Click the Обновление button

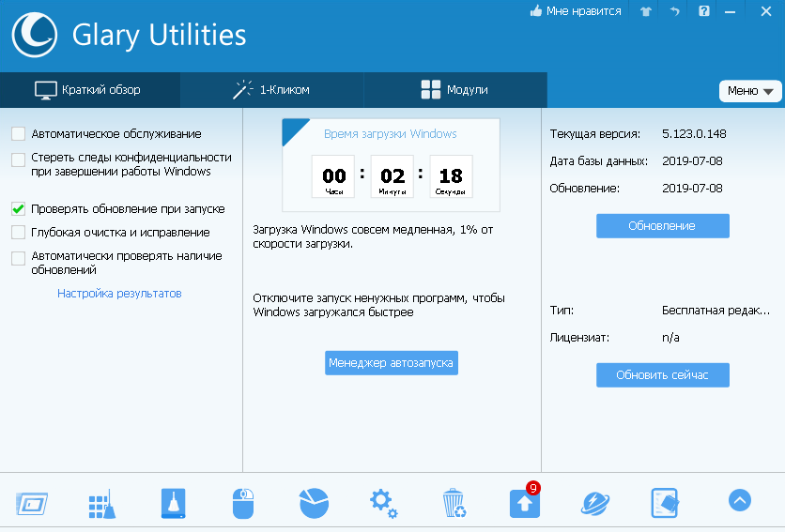(663, 226)
